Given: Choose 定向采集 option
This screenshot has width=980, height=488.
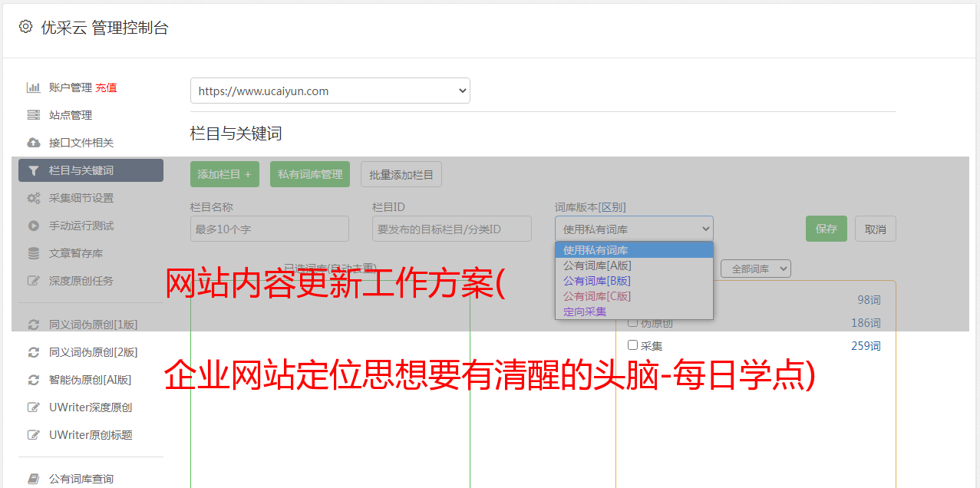Looking at the screenshot, I should pyautogui.click(x=634, y=312).
